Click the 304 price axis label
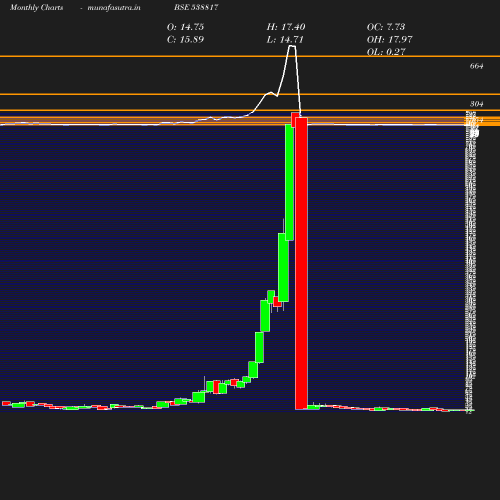Viewport: 500px width, 500px height. pos(476,104)
